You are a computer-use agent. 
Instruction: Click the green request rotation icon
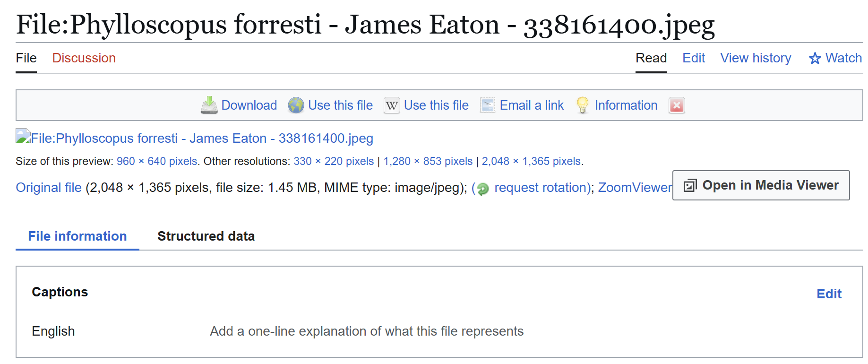click(x=483, y=189)
